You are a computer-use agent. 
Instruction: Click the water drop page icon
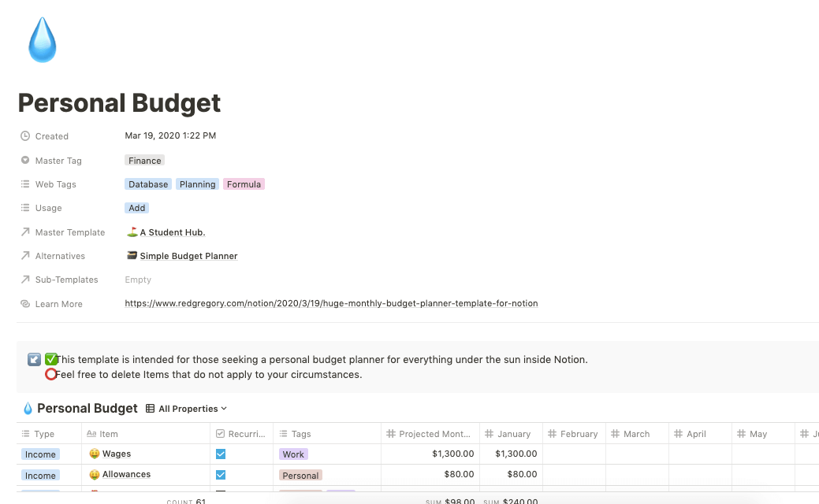tap(42, 39)
